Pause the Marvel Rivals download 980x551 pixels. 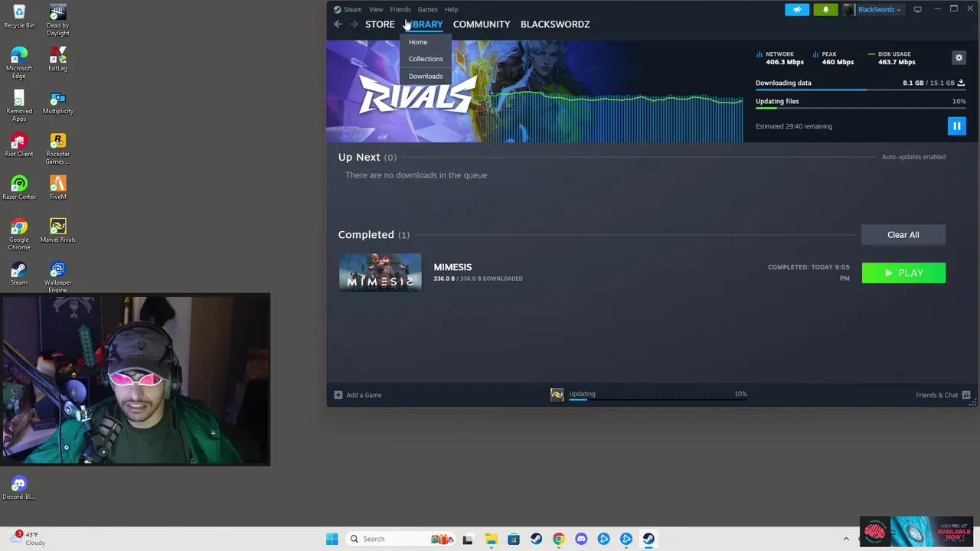[956, 126]
